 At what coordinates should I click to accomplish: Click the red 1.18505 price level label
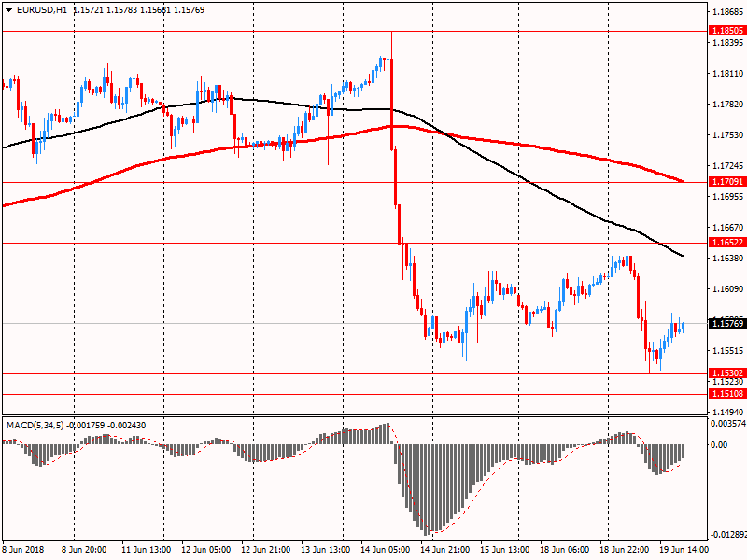(x=727, y=31)
